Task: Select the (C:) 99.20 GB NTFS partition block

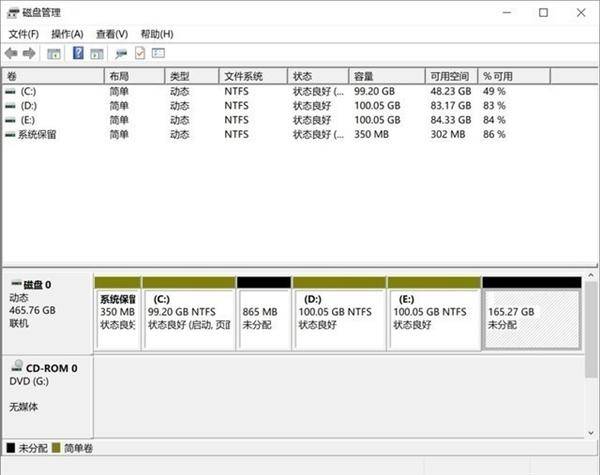Action: point(189,314)
